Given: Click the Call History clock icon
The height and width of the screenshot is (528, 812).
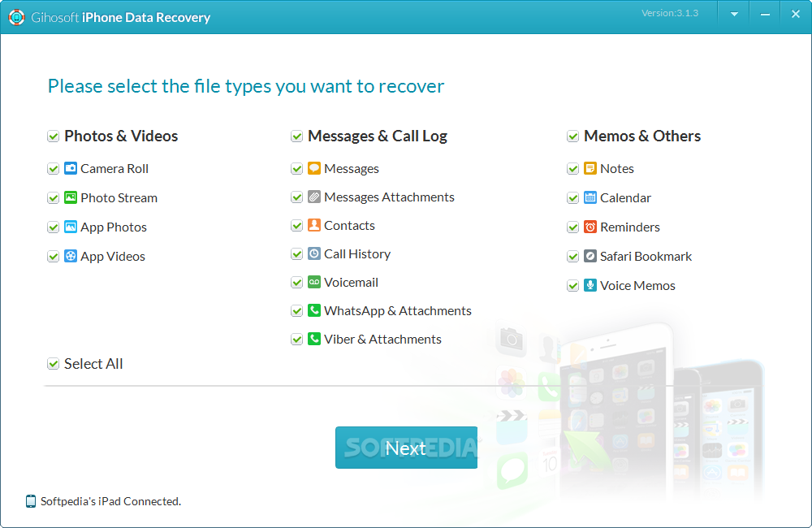Looking at the screenshot, I should coord(313,253).
